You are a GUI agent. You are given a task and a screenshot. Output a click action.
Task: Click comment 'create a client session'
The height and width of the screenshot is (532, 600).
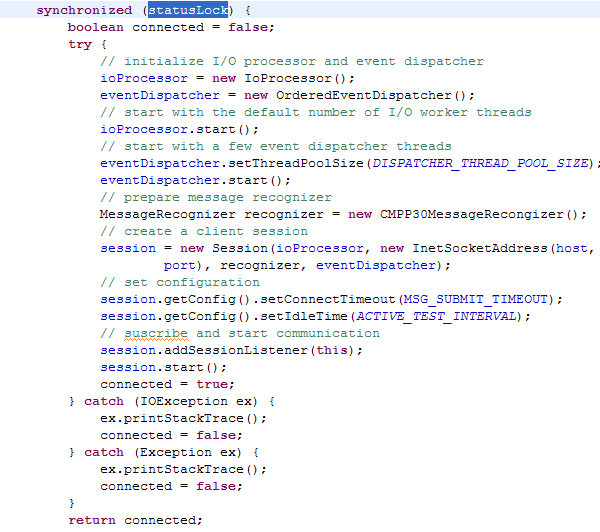(204, 231)
